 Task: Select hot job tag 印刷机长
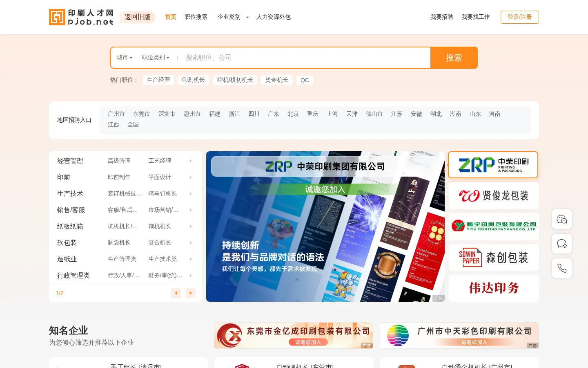click(194, 80)
